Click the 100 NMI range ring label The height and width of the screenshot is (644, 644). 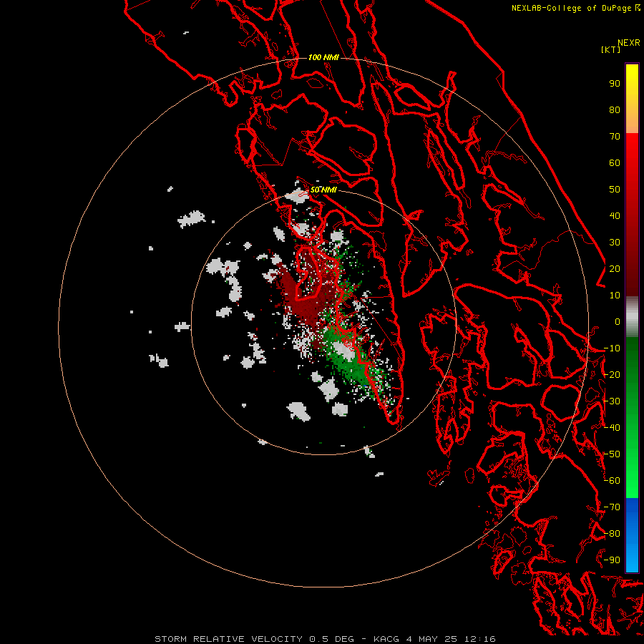323,57
